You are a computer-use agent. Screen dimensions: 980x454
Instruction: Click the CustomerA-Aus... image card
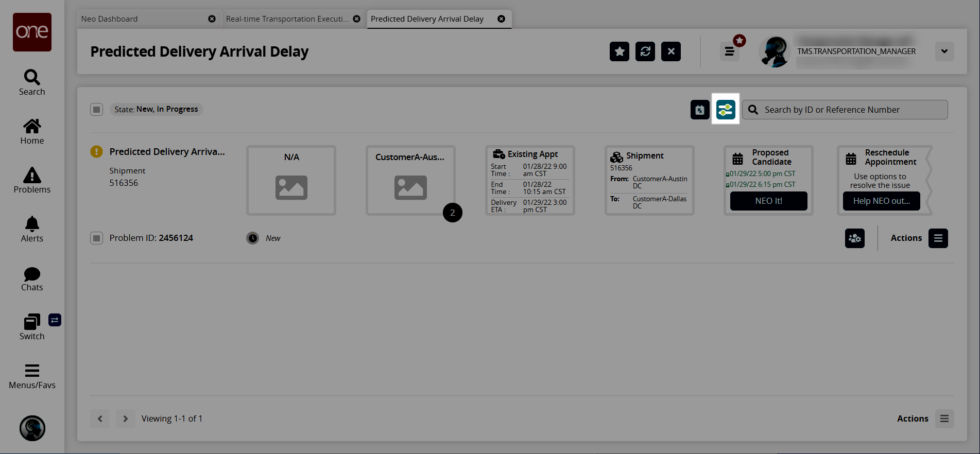point(410,180)
